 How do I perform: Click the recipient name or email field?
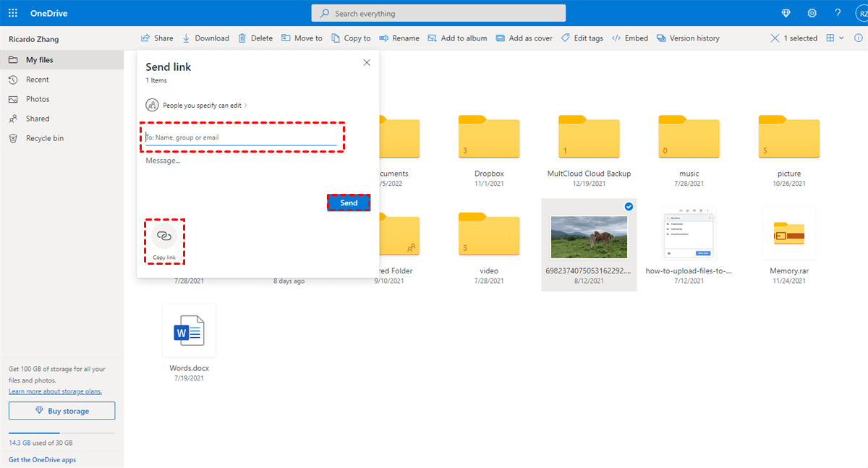pyautogui.click(x=241, y=137)
